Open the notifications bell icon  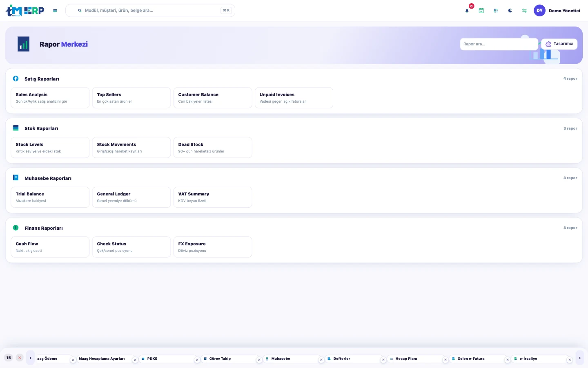[467, 11]
